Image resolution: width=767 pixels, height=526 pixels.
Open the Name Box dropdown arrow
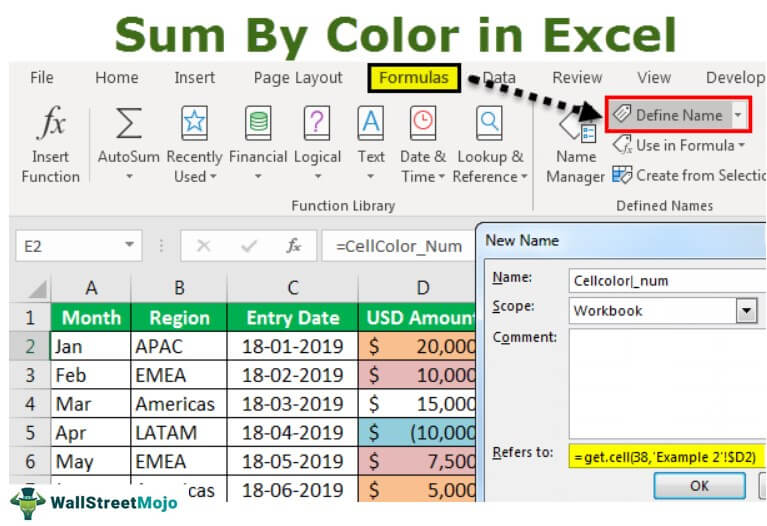pyautogui.click(x=132, y=245)
